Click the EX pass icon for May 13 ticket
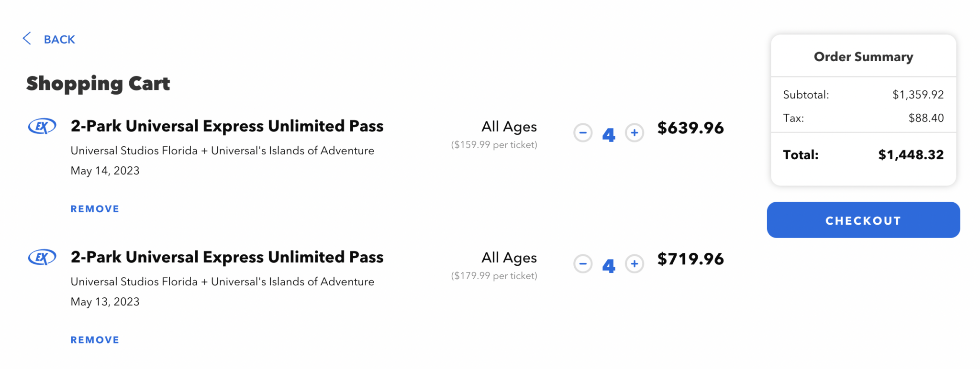This screenshot has width=980, height=369. 42,257
